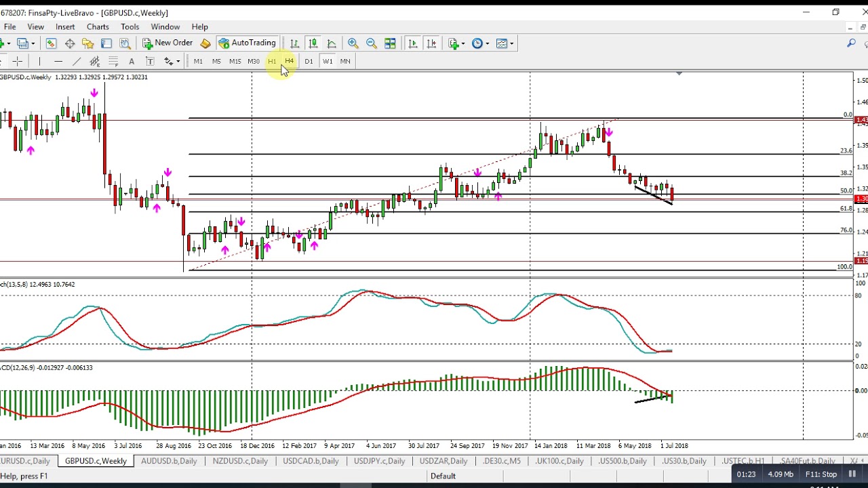Open the File menu
The width and height of the screenshot is (868, 488).
point(9,27)
